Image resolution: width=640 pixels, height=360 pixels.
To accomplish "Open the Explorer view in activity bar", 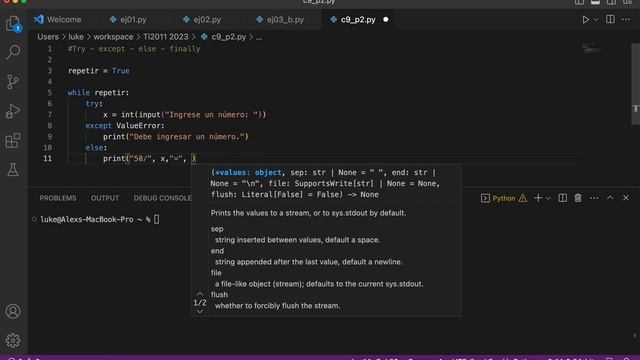I will [x=13, y=24].
